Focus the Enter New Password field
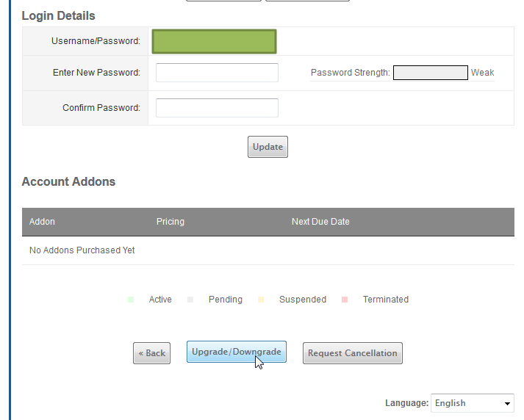Image resolution: width=524 pixels, height=420 pixels. click(x=217, y=73)
